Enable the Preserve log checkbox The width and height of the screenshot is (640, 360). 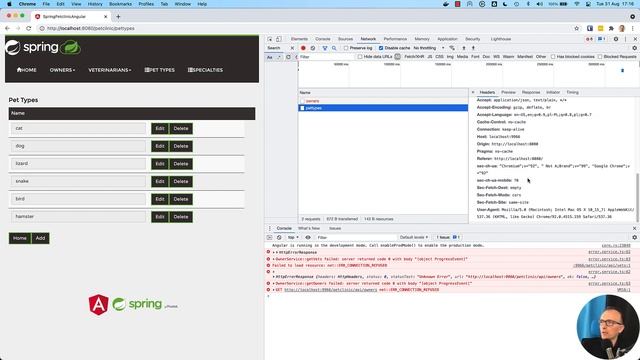pos(346,48)
